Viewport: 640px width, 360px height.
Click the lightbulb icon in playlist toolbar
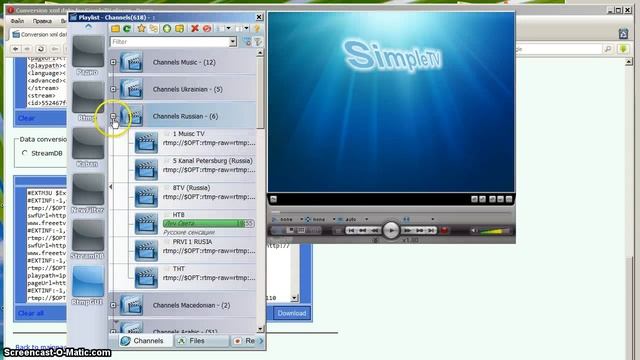tap(257, 29)
